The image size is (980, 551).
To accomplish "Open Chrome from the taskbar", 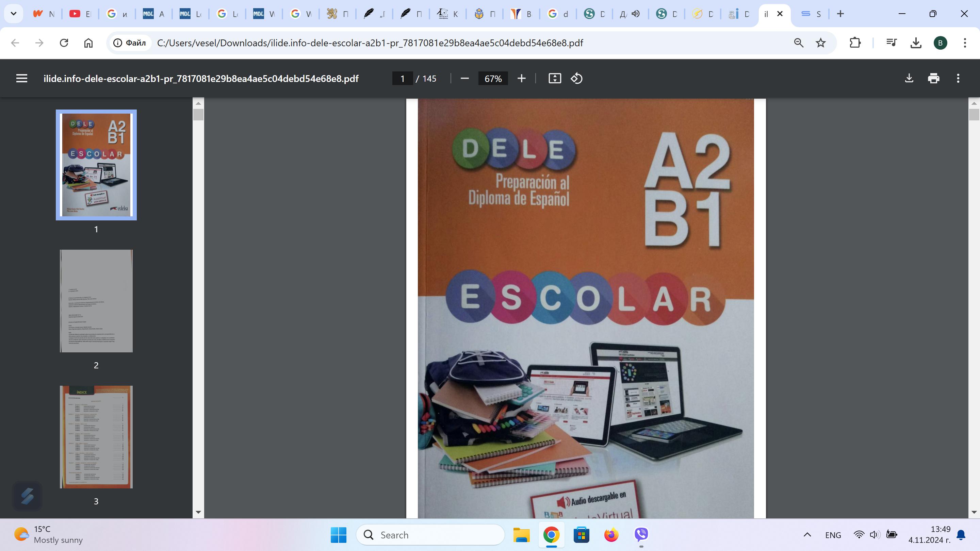I will point(551,535).
